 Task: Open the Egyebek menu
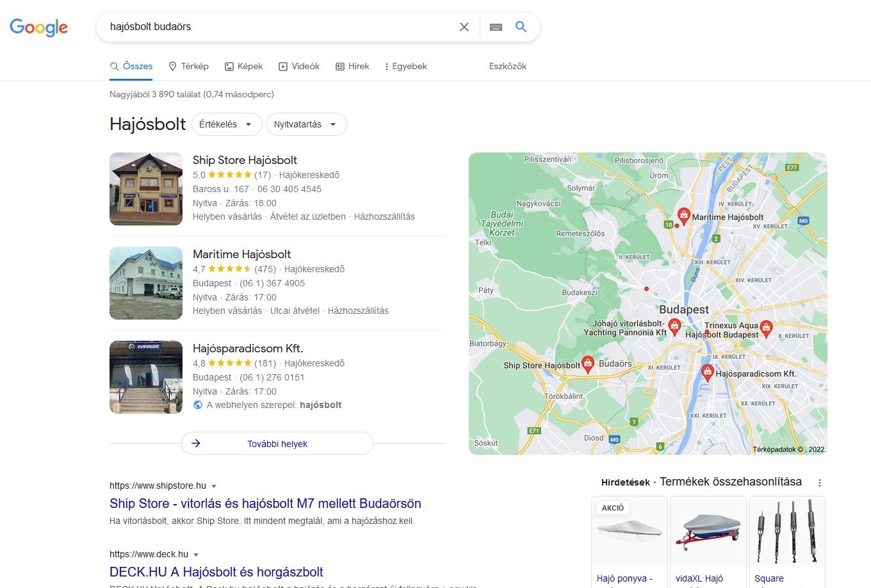tap(405, 66)
